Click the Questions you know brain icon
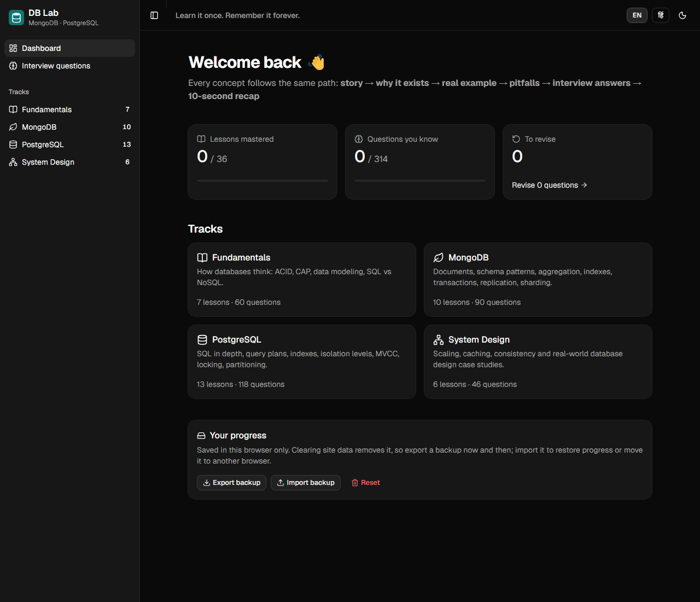The image size is (700, 602). 359,139
